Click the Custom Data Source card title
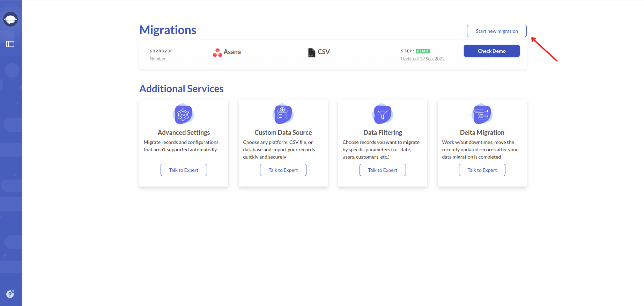This screenshot has height=306, width=644. point(283,132)
